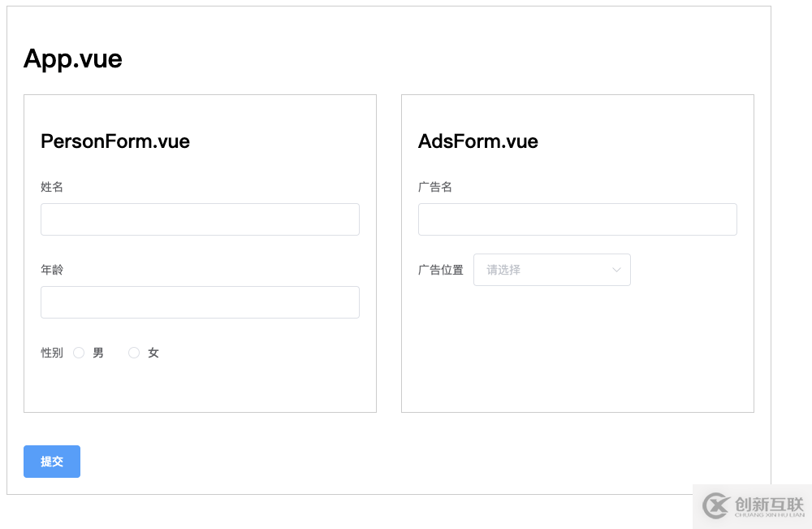
Task: Click the 女 option label text
Action: point(153,353)
